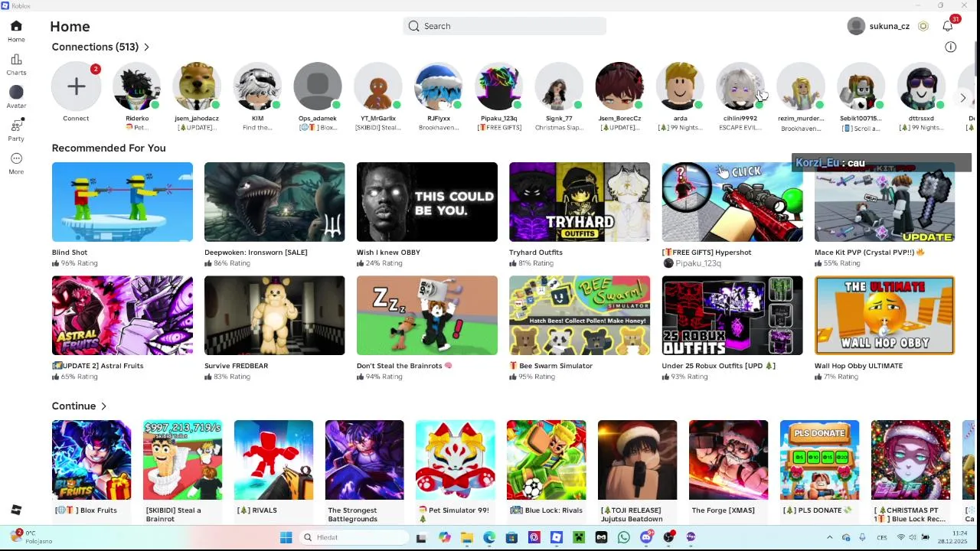This screenshot has height=551, width=980.
Task: Continue playing Steal a Brainrot
Action: 182,460
